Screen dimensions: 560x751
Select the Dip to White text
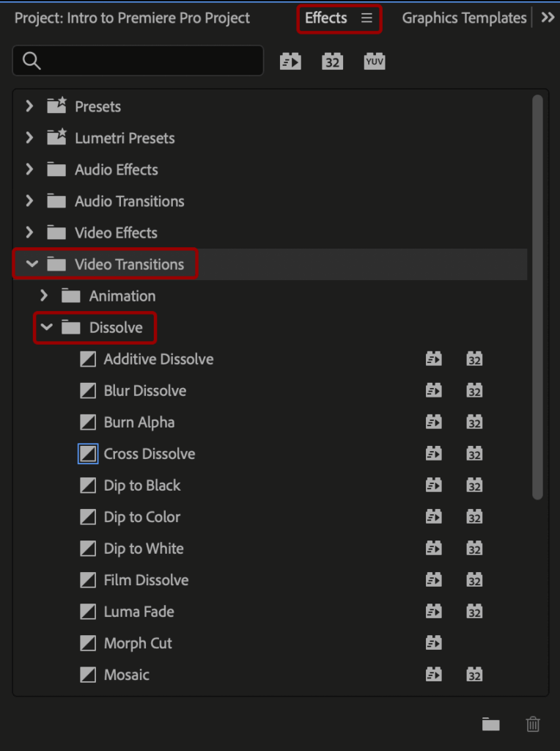click(x=144, y=549)
